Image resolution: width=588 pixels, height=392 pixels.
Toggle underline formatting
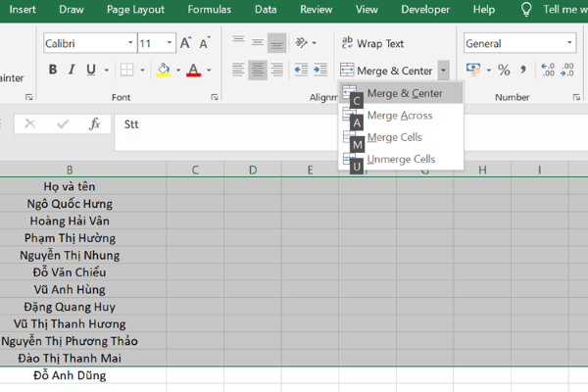tap(90, 70)
